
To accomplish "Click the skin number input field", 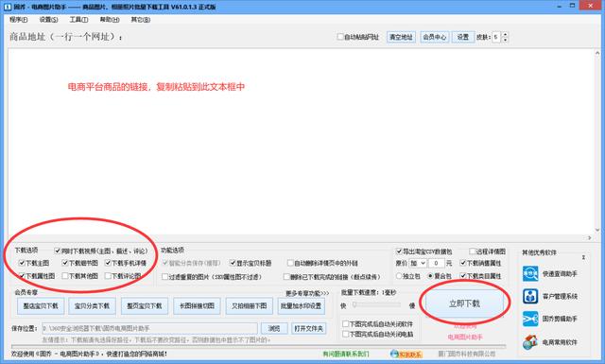I will [x=496, y=37].
